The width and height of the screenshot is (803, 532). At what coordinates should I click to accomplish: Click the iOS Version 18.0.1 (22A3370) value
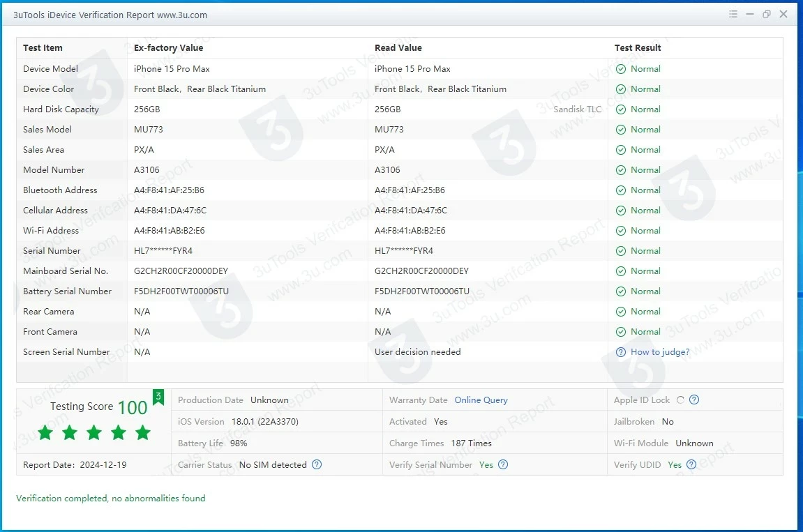pyautogui.click(x=265, y=421)
